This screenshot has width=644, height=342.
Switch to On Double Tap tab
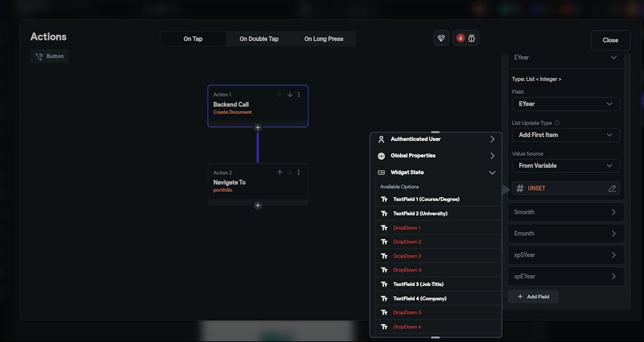pyautogui.click(x=259, y=39)
